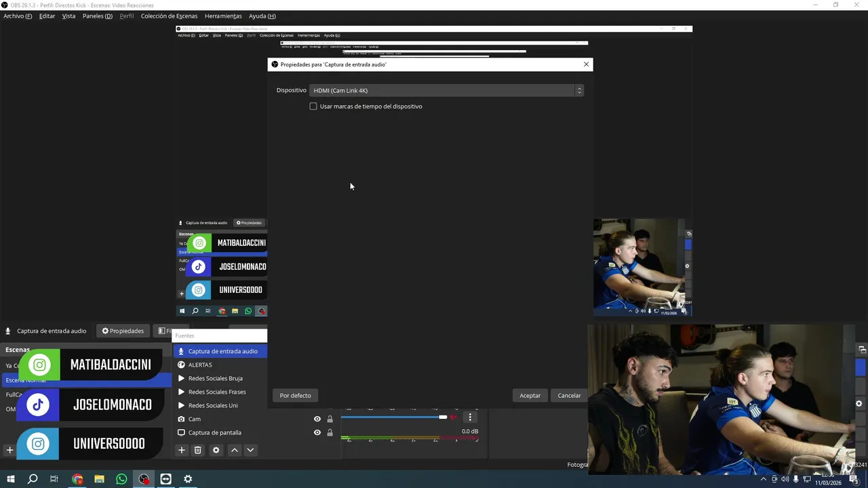The height and width of the screenshot is (488, 868).
Task: Click the studio mode icon on right edge
Action: click(862, 350)
